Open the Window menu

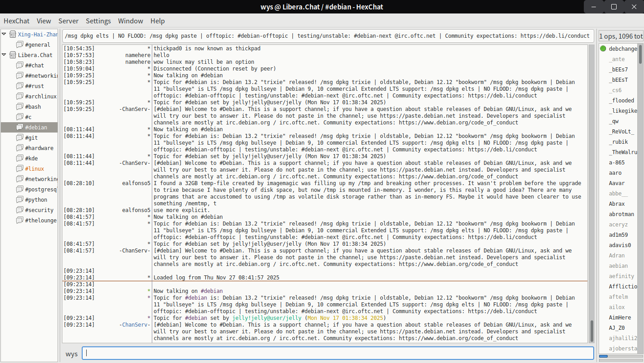(x=131, y=21)
